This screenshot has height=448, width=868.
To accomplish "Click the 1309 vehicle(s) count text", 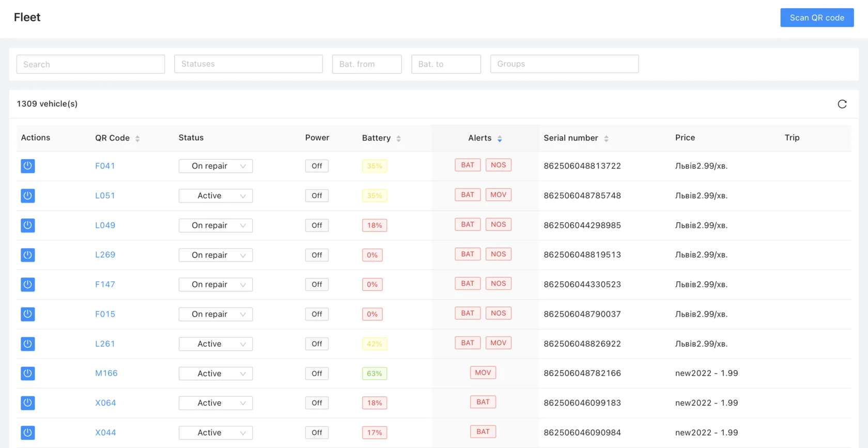I will point(47,104).
